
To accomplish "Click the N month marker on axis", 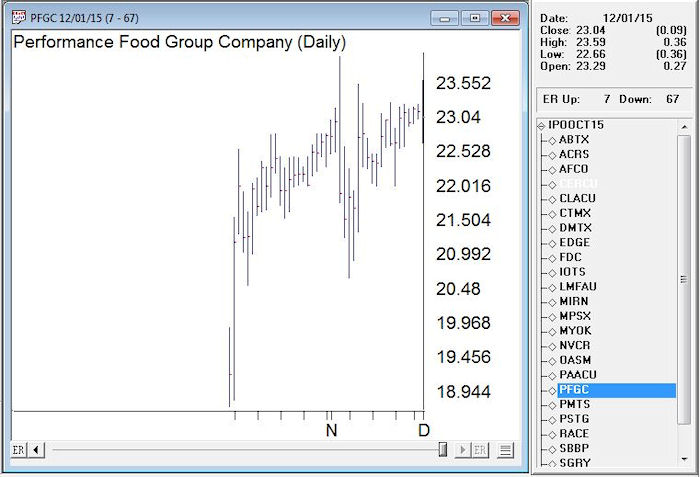I will point(331,431).
